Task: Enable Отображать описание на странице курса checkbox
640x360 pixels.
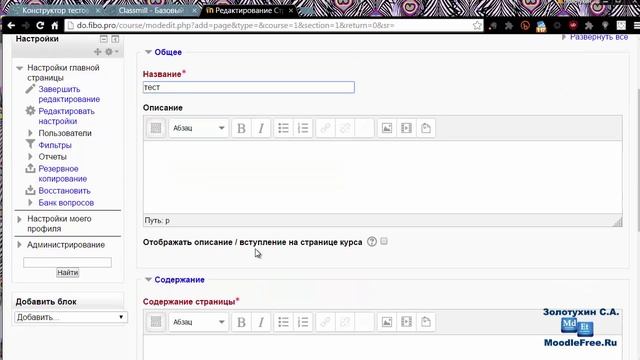Action: [x=384, y=241]
